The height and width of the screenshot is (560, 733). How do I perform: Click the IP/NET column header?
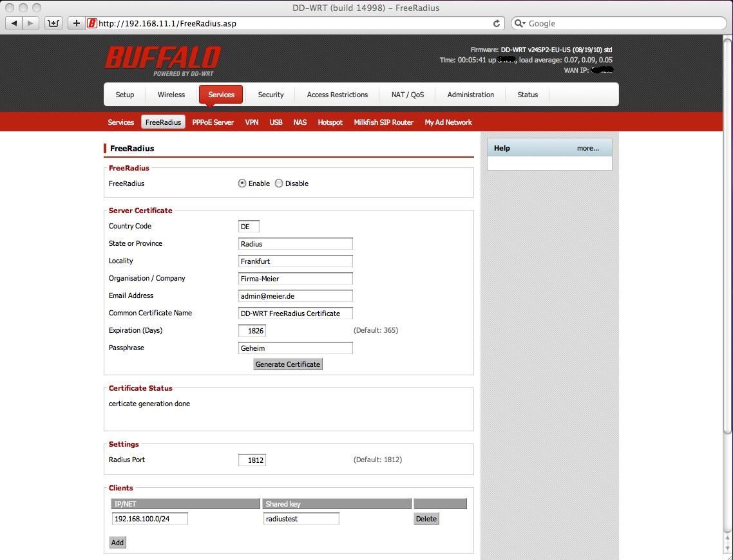(x=186, y=504)
